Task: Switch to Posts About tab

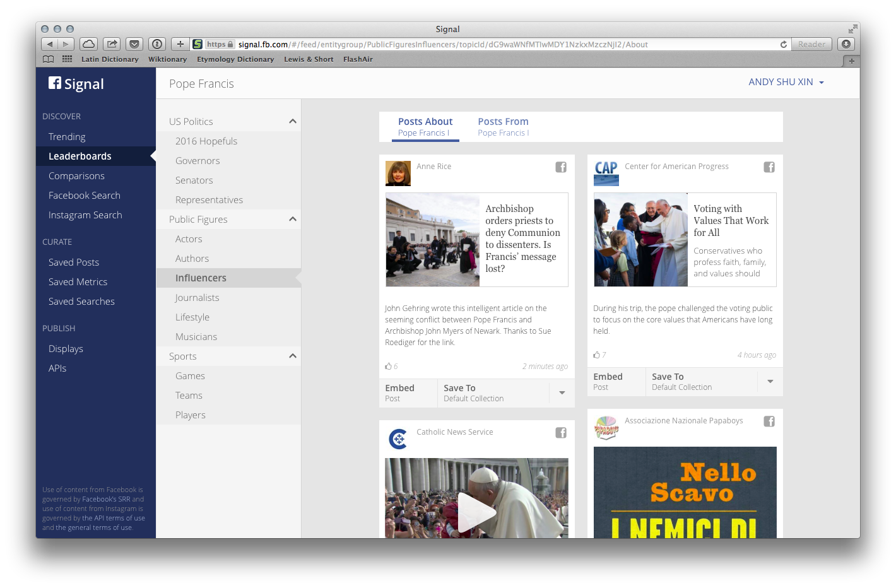Action: click(x=425, y=127)
